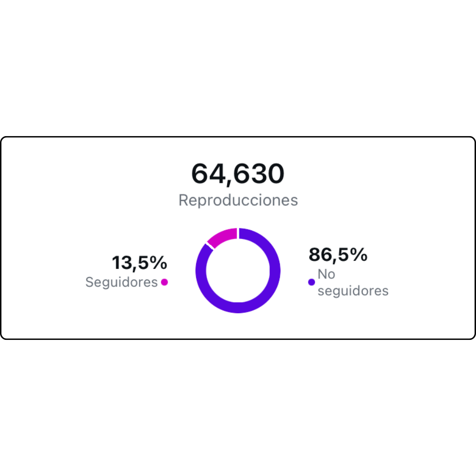The height and width of the screenshot is (476, 476).
Task: Open the Reproducciones label
Action: (238, 200)
